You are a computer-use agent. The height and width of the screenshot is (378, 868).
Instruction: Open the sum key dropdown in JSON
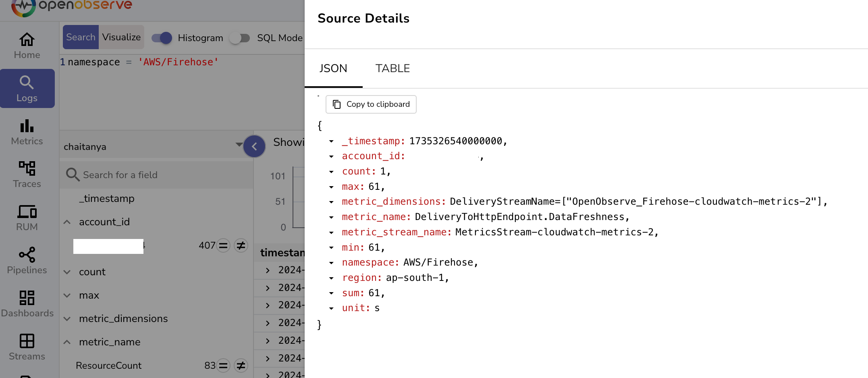tap(331, 293)
